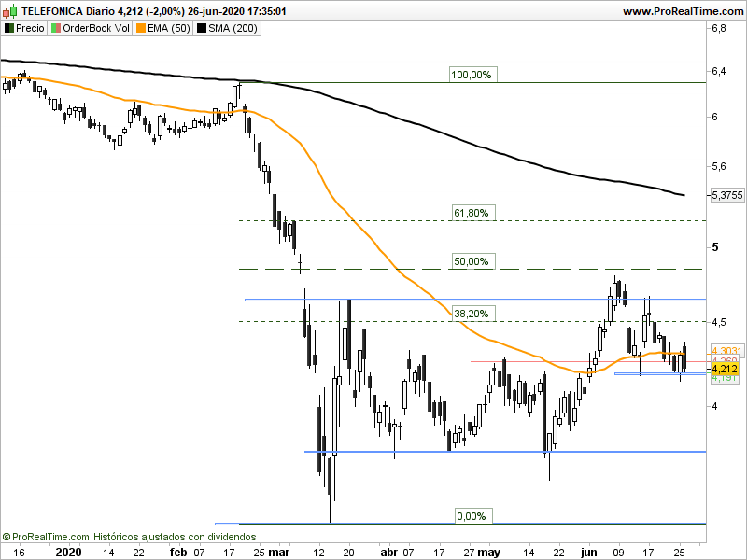
Task: Click the 6,4 price axis tick
Action: [719, 72]
